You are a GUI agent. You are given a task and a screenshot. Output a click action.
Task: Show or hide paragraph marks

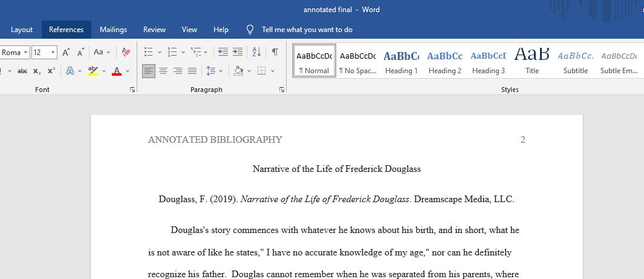275,52
